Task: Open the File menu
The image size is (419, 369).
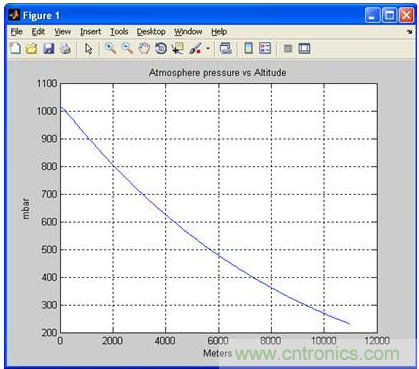Action: 17,32
